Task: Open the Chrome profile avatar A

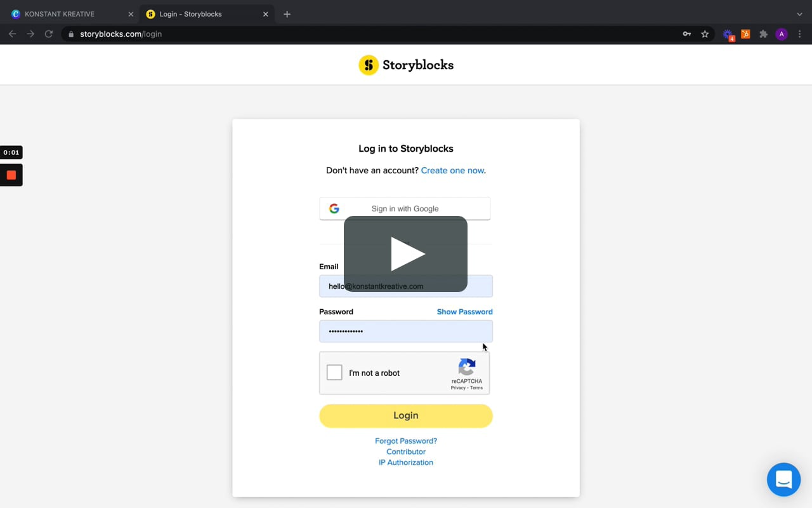Action: coord(782,34)
